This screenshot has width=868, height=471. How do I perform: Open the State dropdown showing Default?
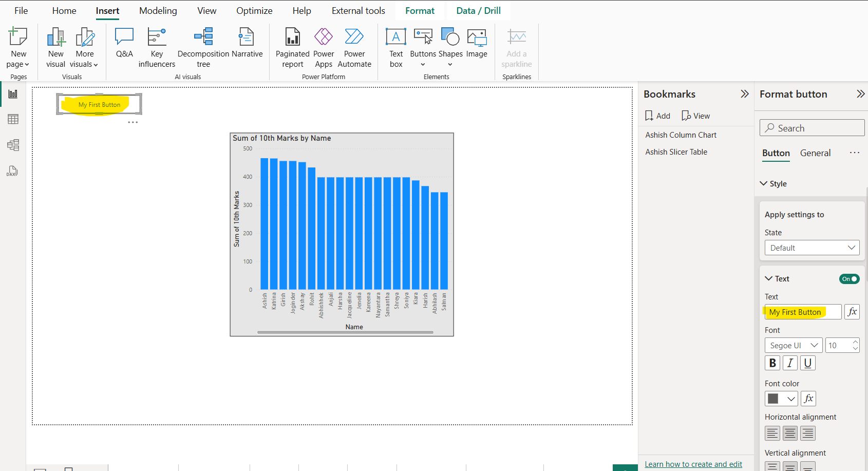tap(812, 248)
